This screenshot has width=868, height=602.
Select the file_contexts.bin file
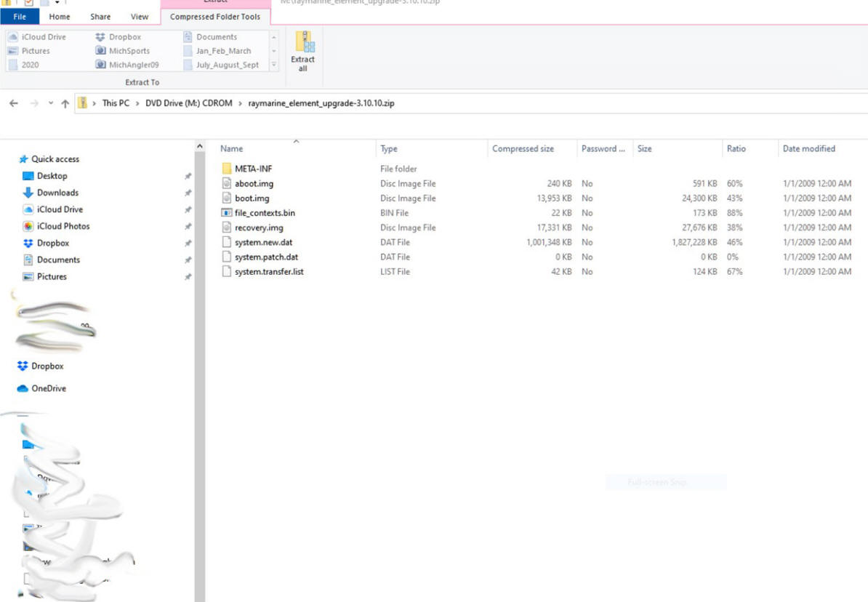click(265, 213)
